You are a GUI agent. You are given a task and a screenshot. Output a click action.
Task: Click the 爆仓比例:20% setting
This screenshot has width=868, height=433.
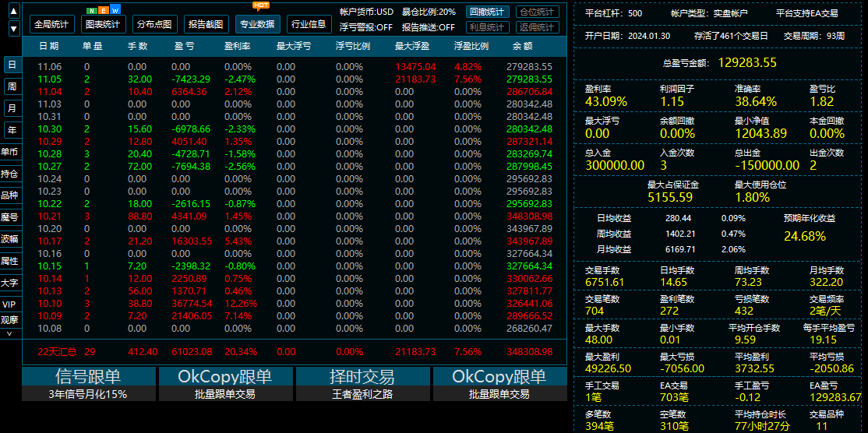[x=429, y=12]
